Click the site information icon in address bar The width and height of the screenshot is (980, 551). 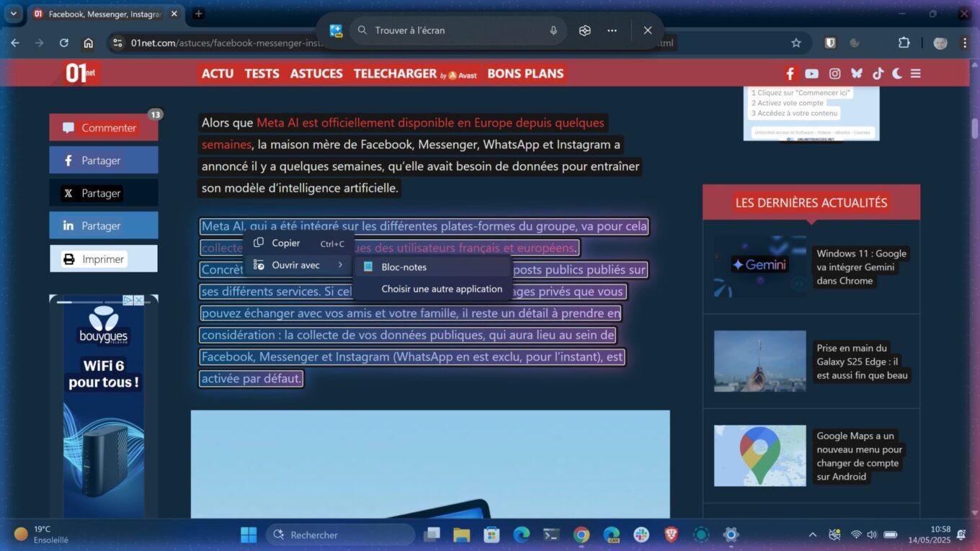coord(117,43)
